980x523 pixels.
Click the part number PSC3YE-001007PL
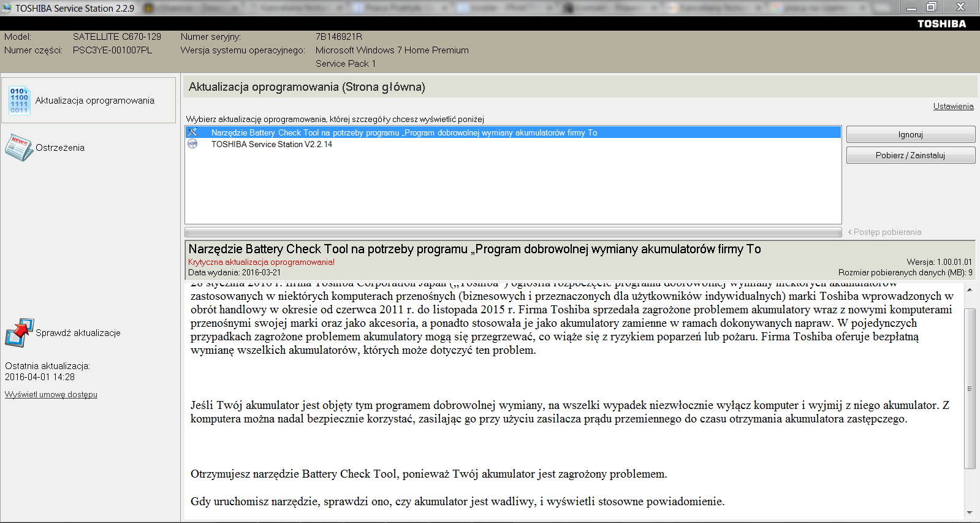(x=112, y=50)
